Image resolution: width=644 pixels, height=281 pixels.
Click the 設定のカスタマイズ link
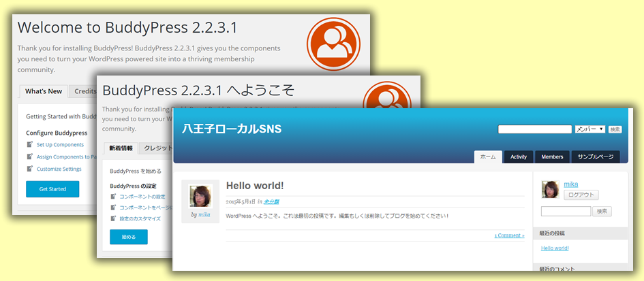pos(140,219)
